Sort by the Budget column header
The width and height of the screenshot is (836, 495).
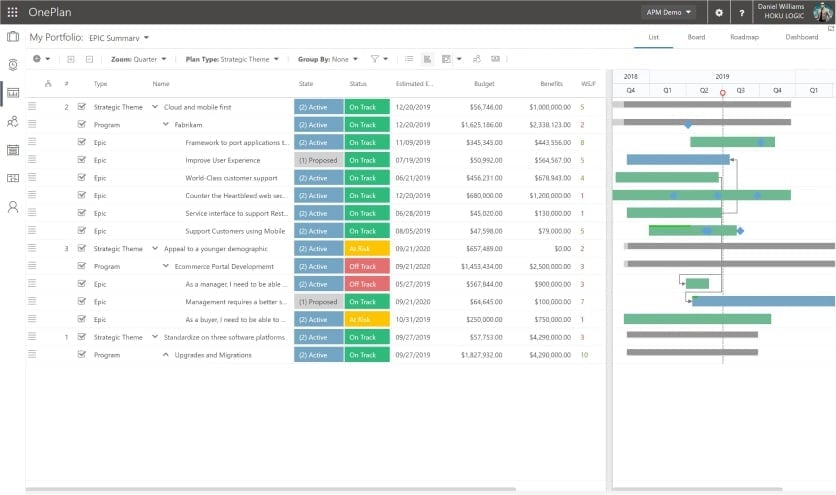(484, 84)
